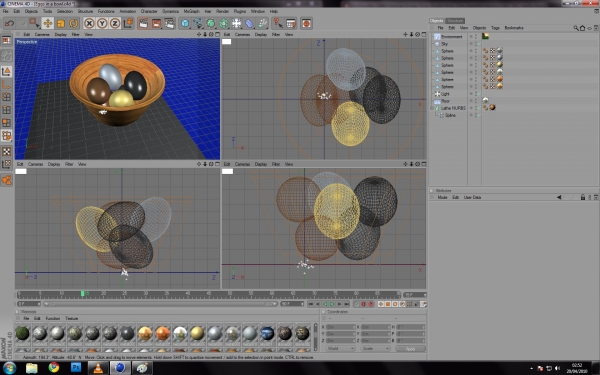Select the Sky object in the tree
This screenshot has height=375, width=600.
(x=445, y=44)
